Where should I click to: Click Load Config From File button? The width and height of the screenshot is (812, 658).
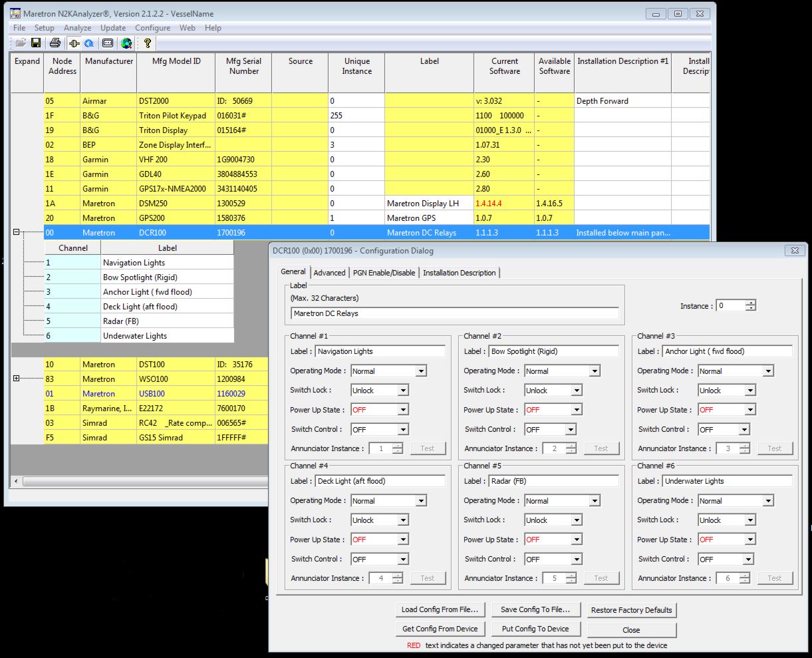(440, 609)
